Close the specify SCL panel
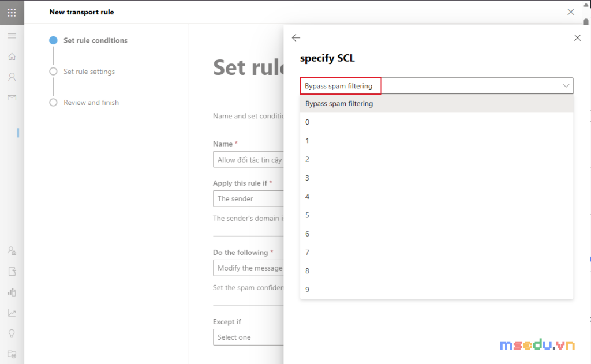This screenshot has width=591, height=364. [x=577, y=37]
